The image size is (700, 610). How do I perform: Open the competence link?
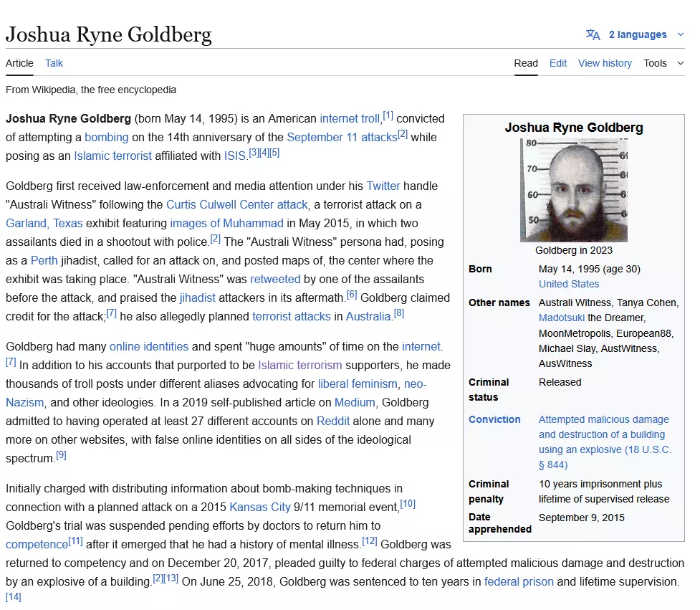click(37, 545)
